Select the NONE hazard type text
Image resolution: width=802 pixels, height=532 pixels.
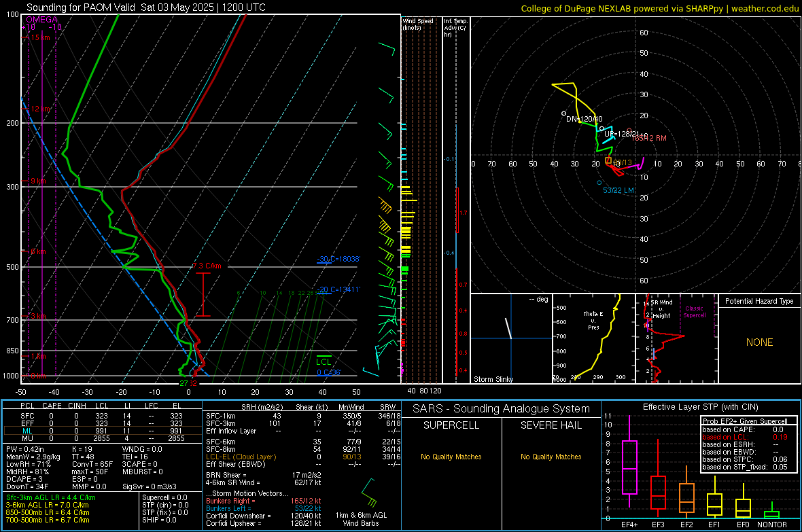(759, 342)
